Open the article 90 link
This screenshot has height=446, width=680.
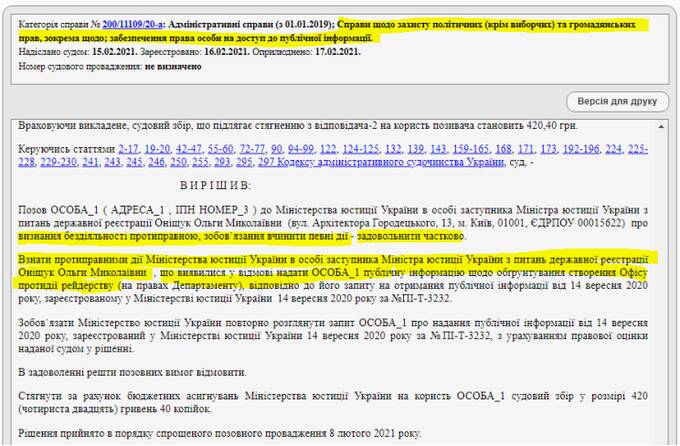[276, 149]
